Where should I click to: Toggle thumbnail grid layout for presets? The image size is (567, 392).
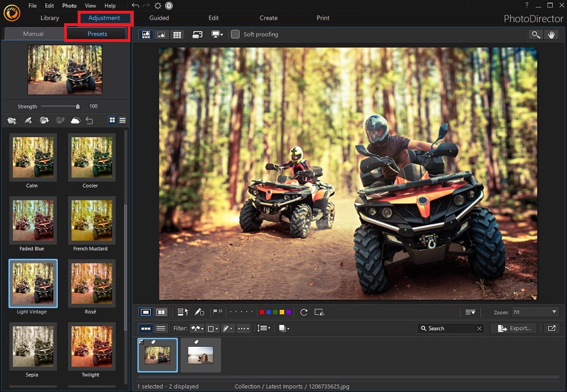click(112, 120)
